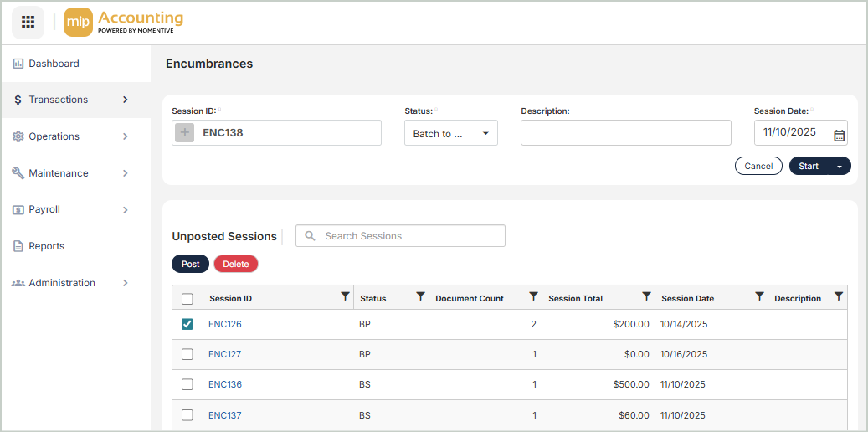Open the Status dropdown

[x=450, y=133]
